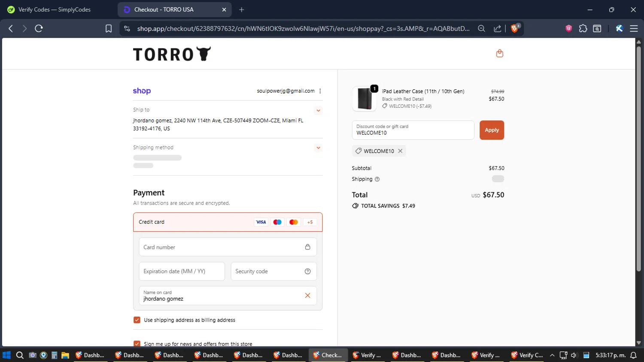The image size is (644, 362).
Task: Open the shopping cart bag icon
Action: click(499, 53)
